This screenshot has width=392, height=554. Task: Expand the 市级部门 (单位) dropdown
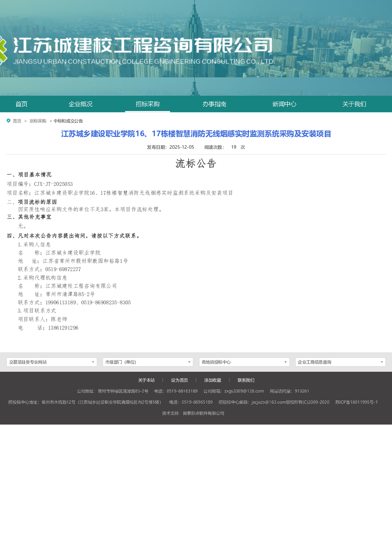(148, 362)
